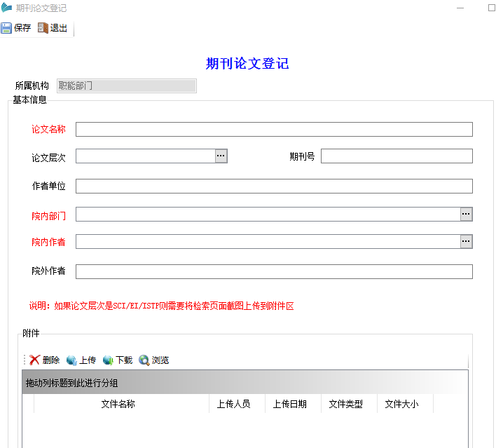This screenshot has width=496, height=448.
Task: Open the 院内部门 ellipsis picker
Action: [466, 215]
